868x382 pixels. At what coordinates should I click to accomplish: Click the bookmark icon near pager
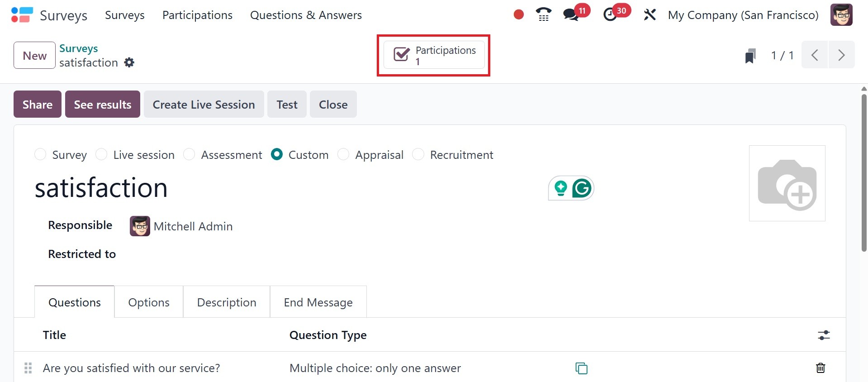click(x=750, y=56)
